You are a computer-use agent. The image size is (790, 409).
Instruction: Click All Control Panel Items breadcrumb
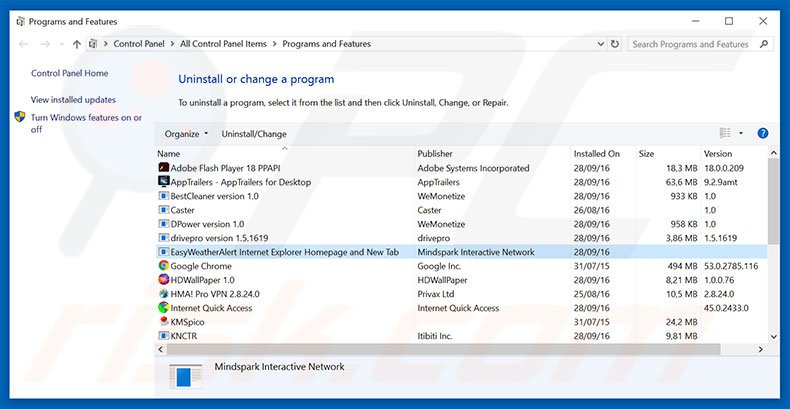pos(223,44)
